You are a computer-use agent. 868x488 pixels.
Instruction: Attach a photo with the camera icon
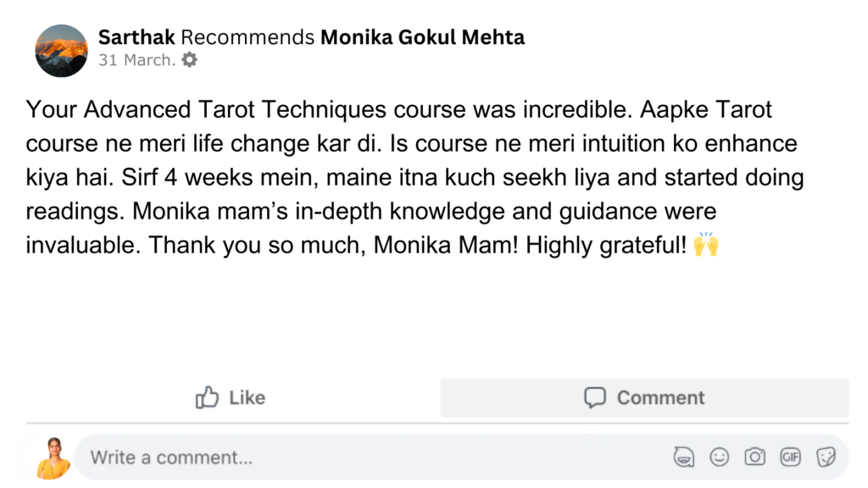pyautogui.click(x=754, y=457)
